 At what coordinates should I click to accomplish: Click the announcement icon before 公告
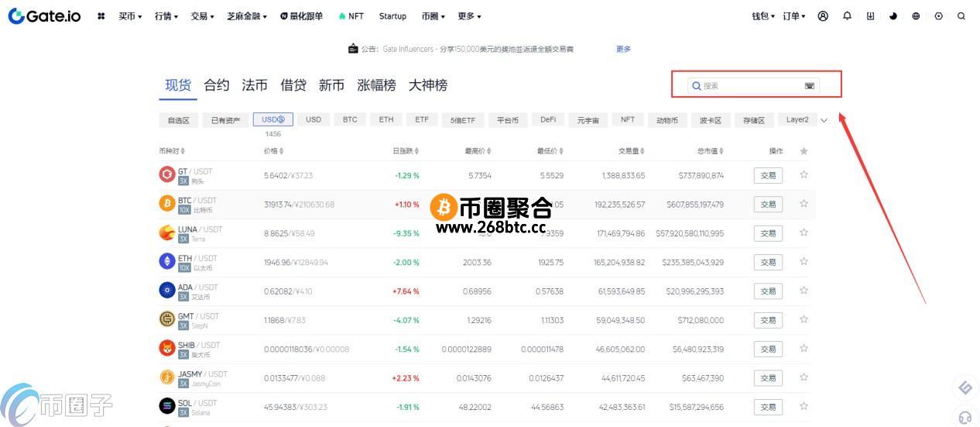click(353, 49)
